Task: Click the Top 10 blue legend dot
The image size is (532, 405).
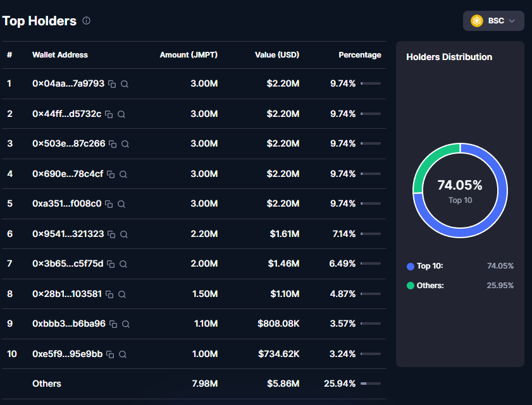Action: point(411,266)
